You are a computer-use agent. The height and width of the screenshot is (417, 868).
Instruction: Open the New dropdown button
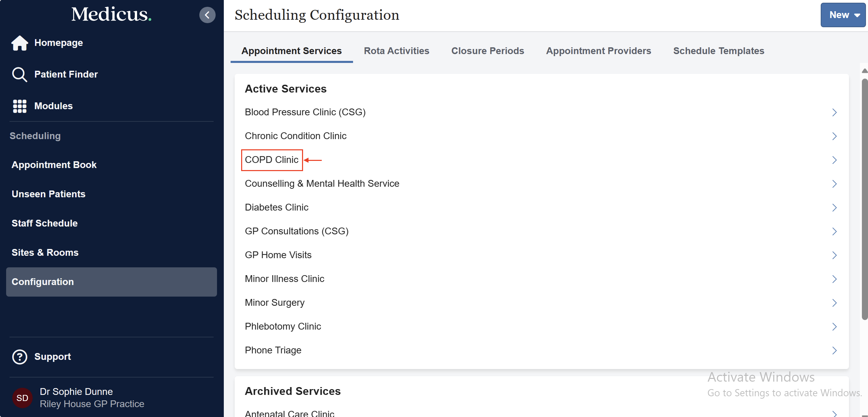843,15
